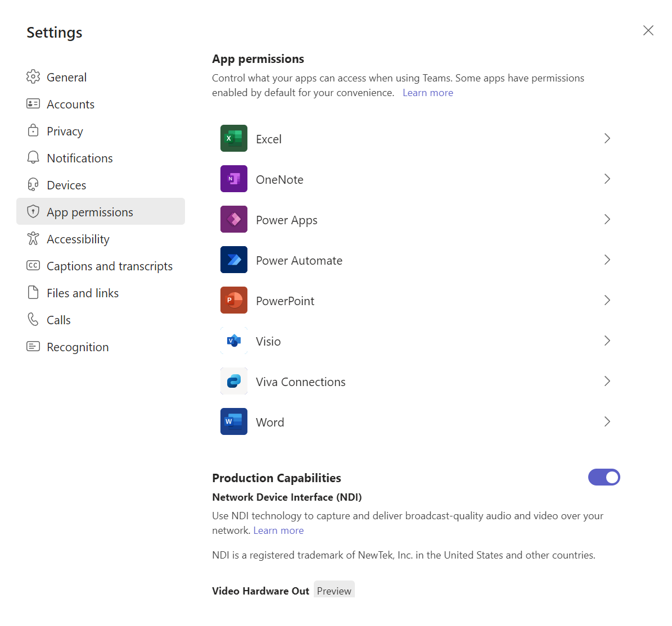Open Notifications settings
The height and width of the screenshot is (626, 672).
pos(80,158)
